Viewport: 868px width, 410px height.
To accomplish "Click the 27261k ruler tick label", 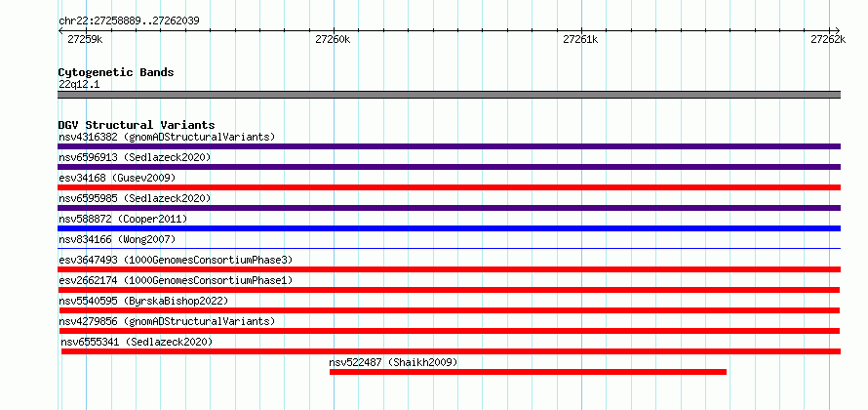I will (580, 39).
